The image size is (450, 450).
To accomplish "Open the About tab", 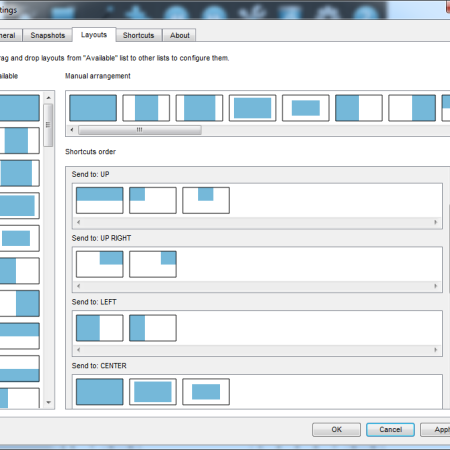I will (x=179, y=35).
